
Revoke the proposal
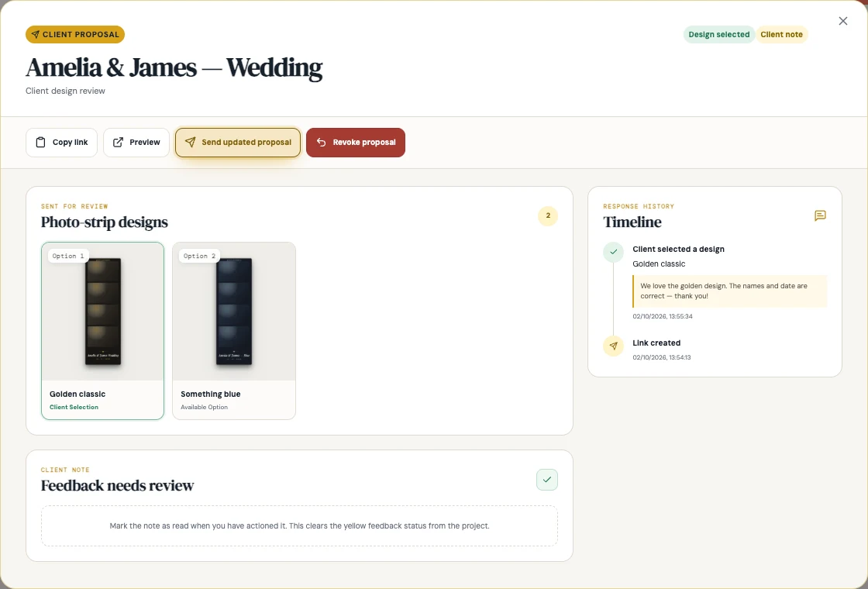356,143
